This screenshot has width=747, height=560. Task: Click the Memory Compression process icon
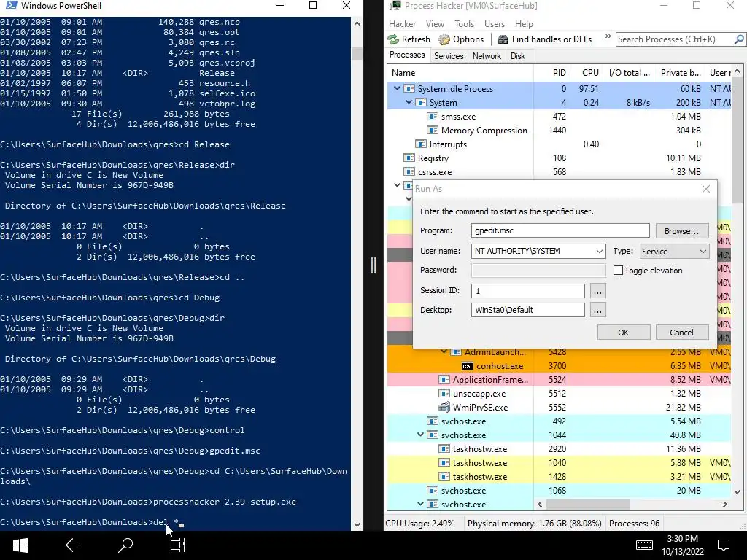(432, 131)
